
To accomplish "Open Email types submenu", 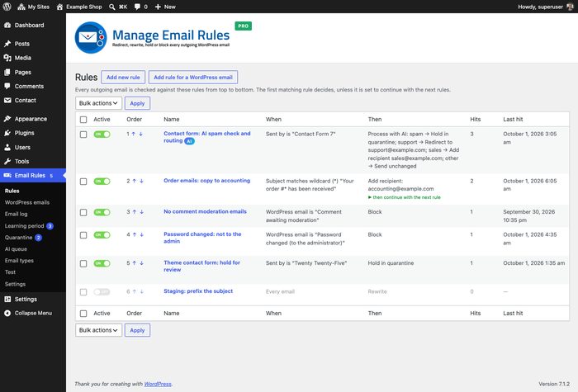I will (x=19, y=261).
